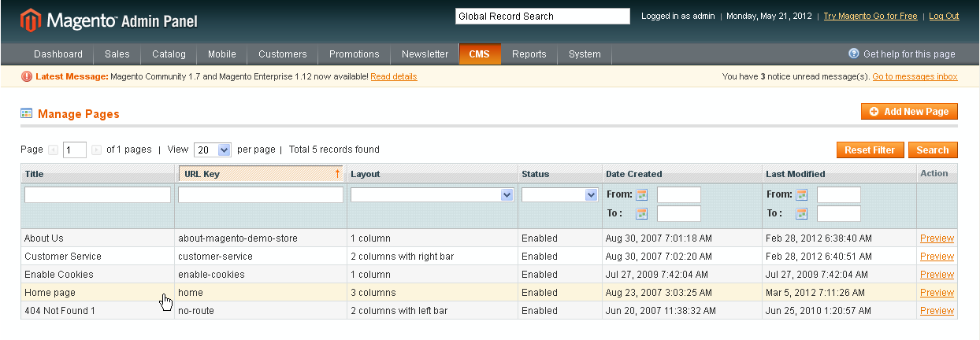Expand the Layout filter dropdown
The width and height of the screenshot is (980, 340).
(432, 194)
